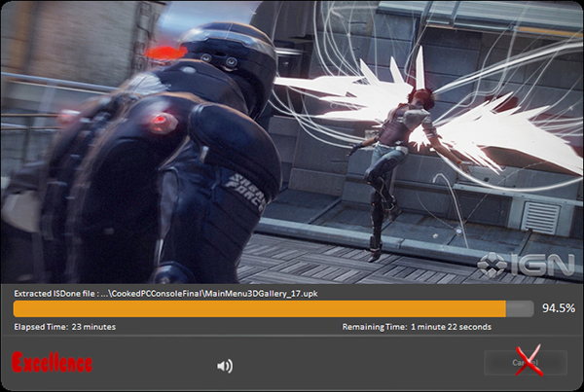The image size is (584, 392).
Task: Mute the installer music speaker icon
Action: tap(225, 366)
